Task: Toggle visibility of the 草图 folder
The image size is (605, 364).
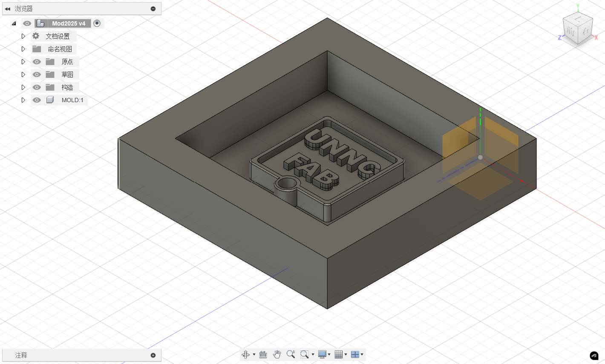Action: pos(37,75)
